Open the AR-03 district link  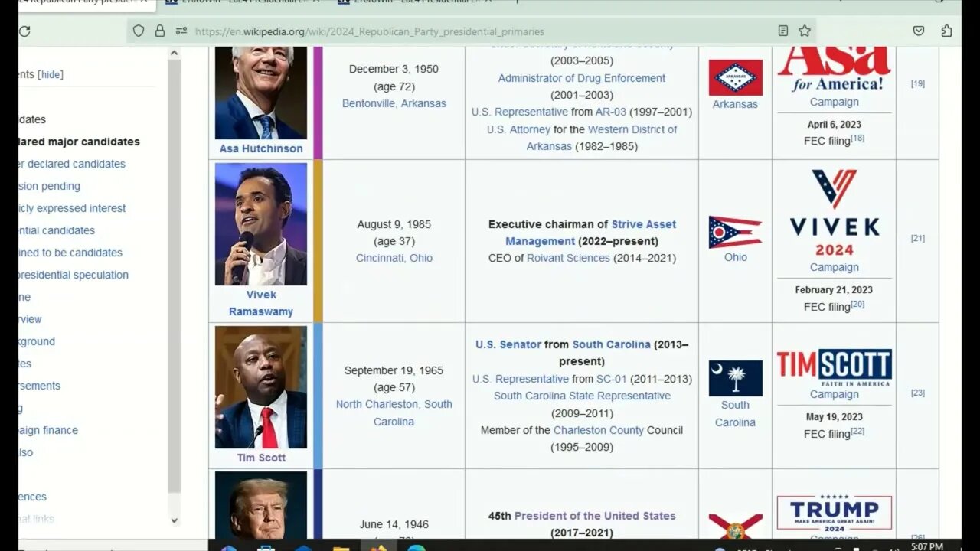[x=611, y=112]
